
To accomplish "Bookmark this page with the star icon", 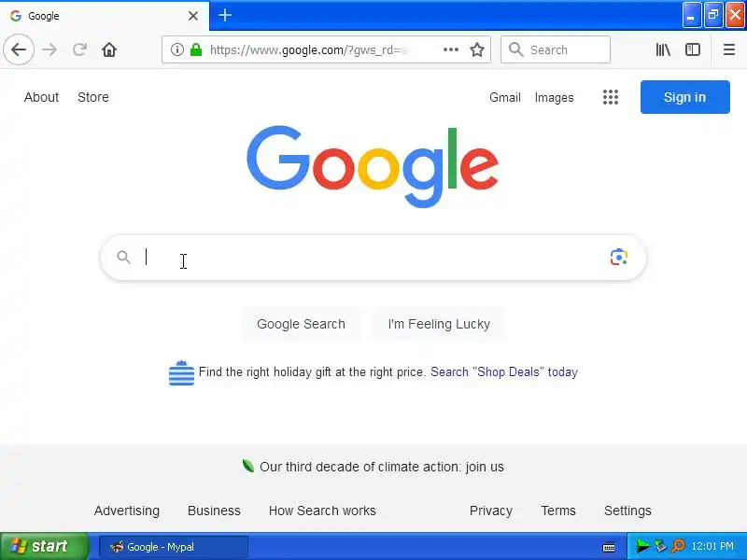I will click(477, 49).
